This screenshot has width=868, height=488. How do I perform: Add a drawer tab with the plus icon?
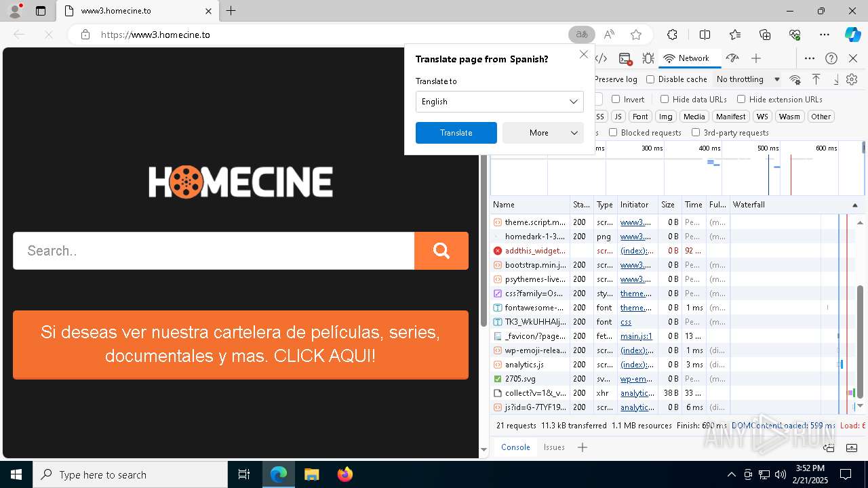pyautogui.click(x=582, y=447)
